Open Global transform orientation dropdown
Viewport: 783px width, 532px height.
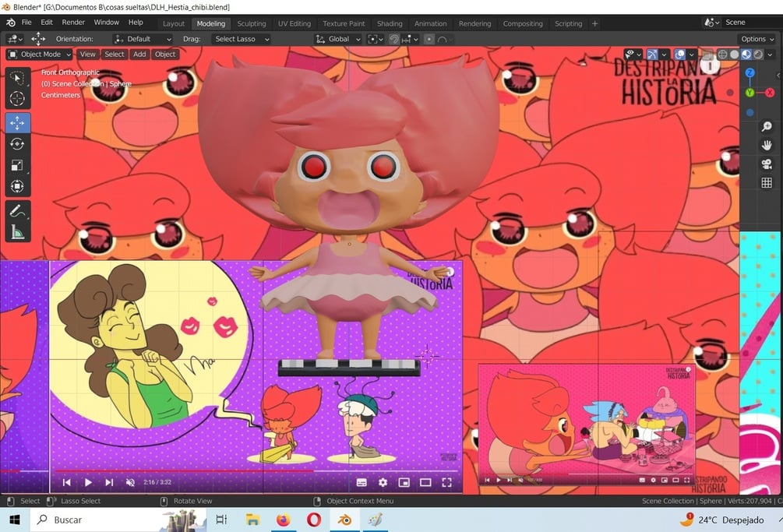click(337, 39)
